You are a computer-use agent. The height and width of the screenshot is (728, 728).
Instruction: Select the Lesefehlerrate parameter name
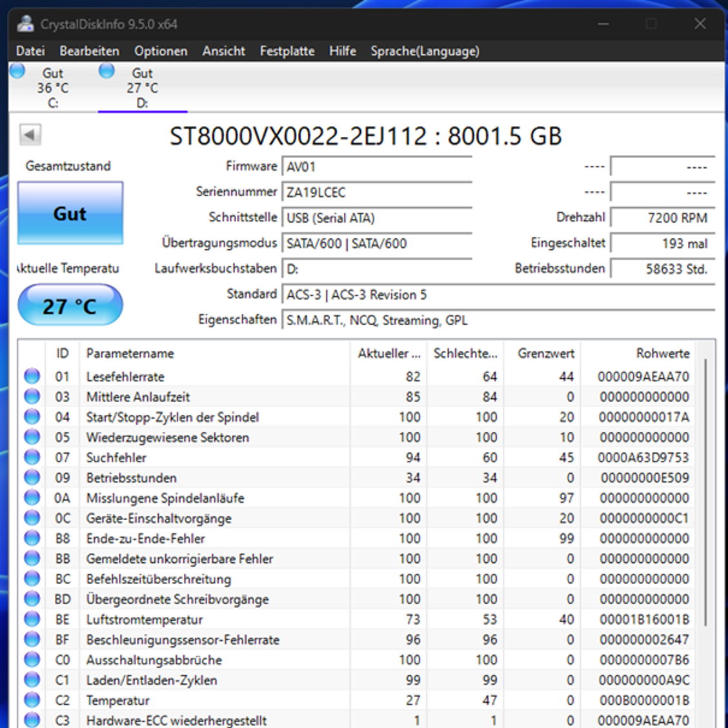pyautogui.click(x=125, y=376)
